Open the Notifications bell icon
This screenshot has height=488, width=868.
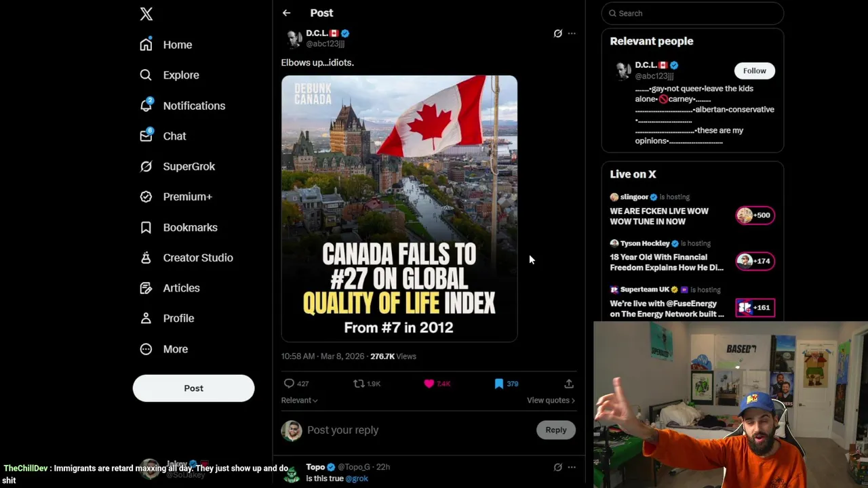[146, 105]
